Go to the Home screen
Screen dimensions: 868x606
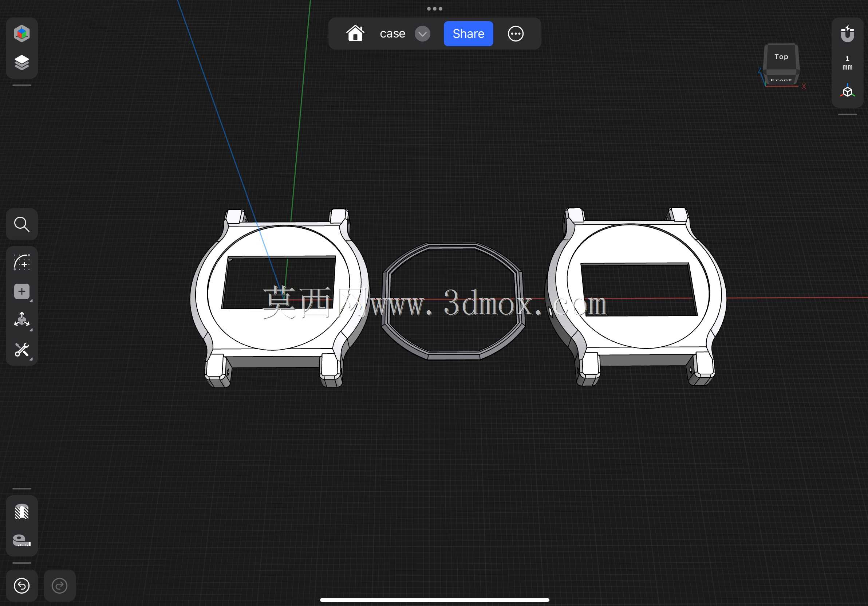(355, 33)
